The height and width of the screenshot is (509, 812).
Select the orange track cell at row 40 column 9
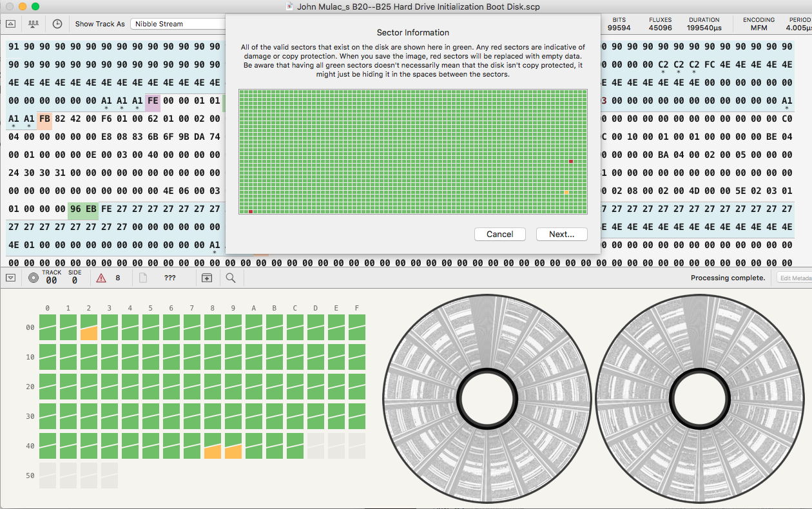pos(233,446)
